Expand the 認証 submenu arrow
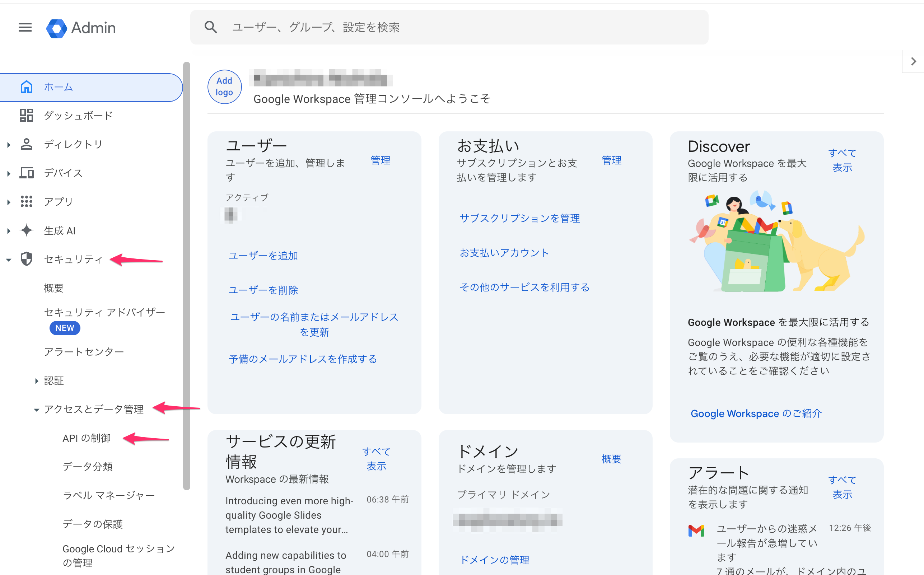924x575 pixels. coord(37,381)
